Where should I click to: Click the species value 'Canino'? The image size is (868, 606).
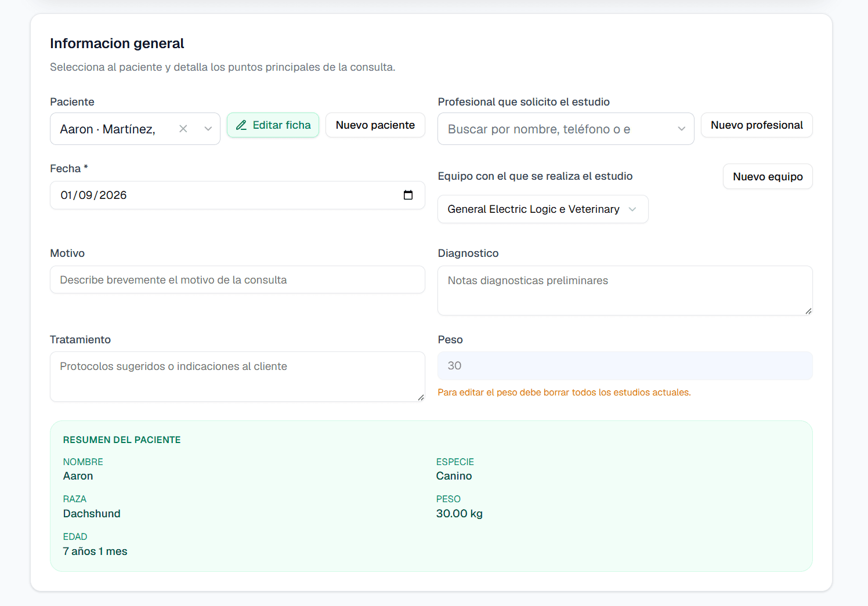454,476
